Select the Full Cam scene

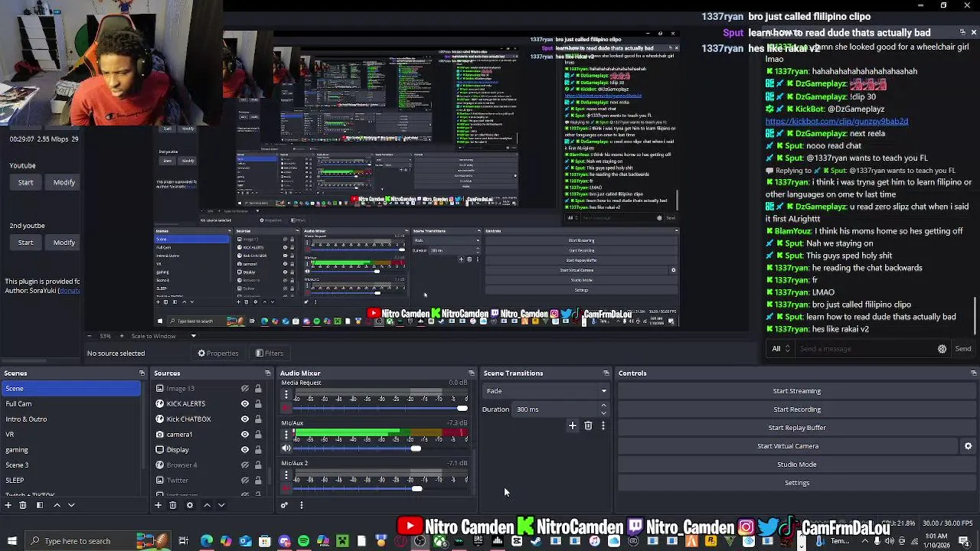tap(71, 404)
